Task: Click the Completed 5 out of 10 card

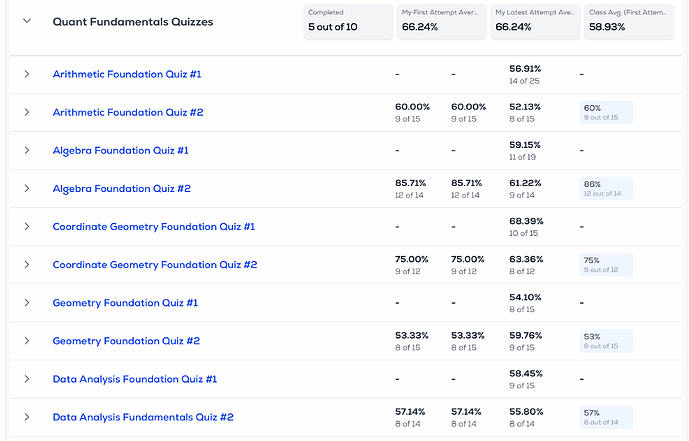Action: pyautogui.click(x=347, y=21)
